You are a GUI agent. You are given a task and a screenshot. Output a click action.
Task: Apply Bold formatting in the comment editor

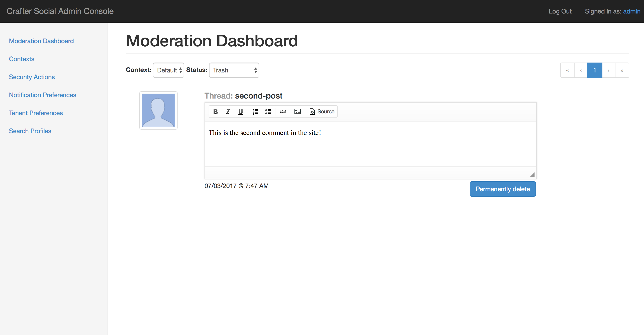(x=215, y=112)
